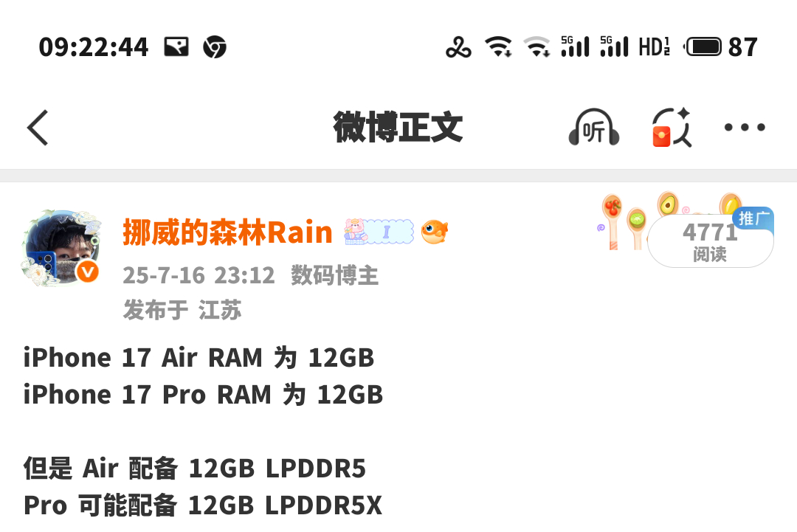Tap the user avatar photo
The height and width of the screenshot is (532, 797).
click(x=61, y=248)
